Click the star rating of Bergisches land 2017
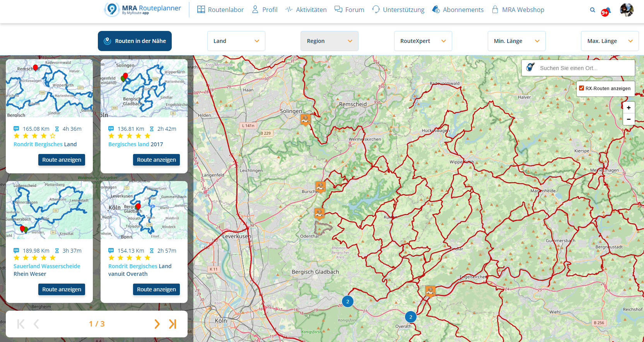The height and width of the screenshot is (342, 644). tap(130, 136)
